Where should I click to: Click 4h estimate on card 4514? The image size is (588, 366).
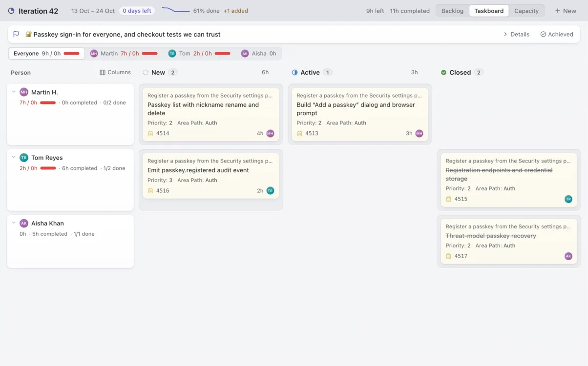point(260,133)
